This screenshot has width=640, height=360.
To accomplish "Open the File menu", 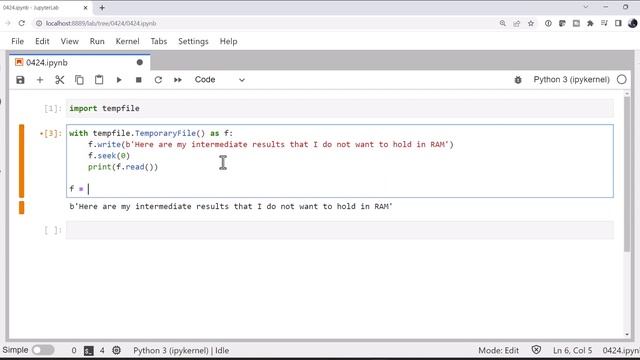I will [18, 41].
